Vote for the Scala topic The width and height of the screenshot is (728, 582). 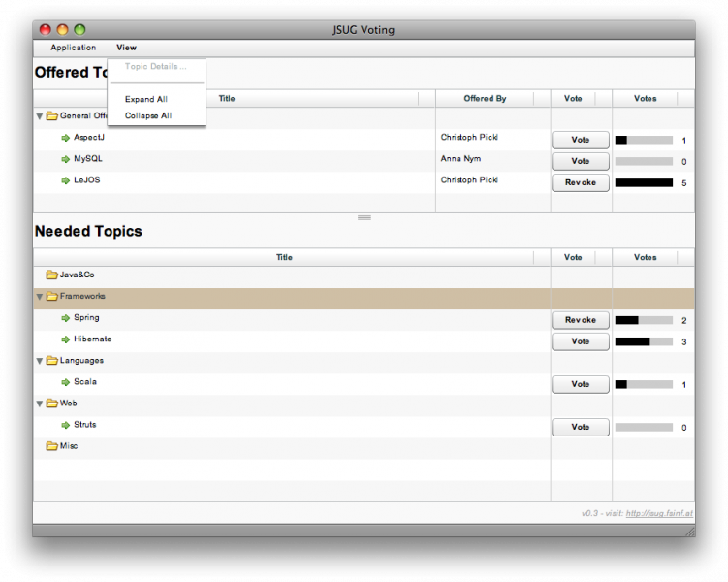tap(581, 384)
